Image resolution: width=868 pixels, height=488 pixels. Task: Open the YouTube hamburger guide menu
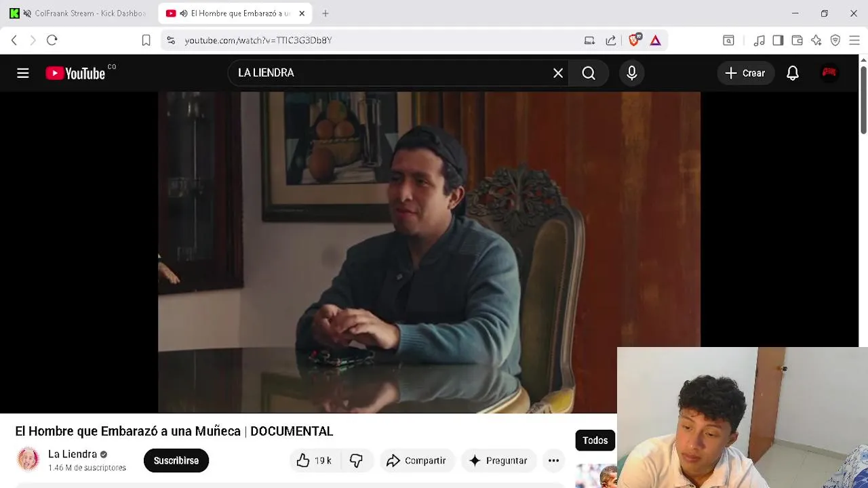[23, 73]
